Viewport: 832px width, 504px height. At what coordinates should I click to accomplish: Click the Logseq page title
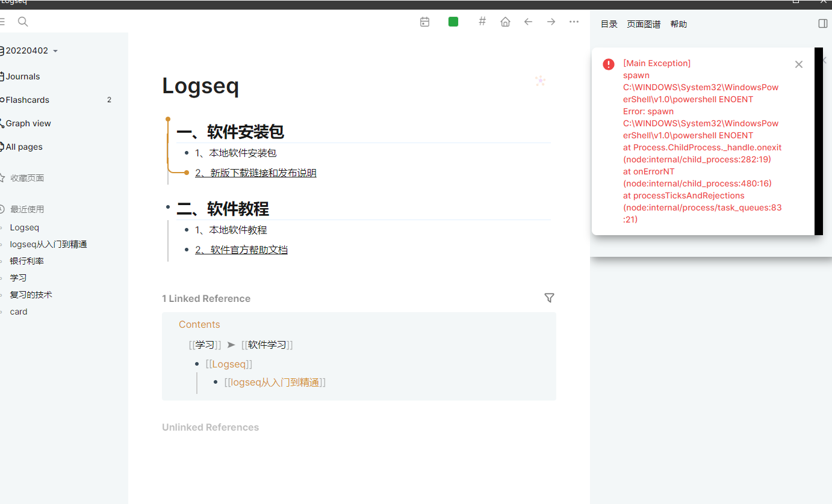pos(200,86)
